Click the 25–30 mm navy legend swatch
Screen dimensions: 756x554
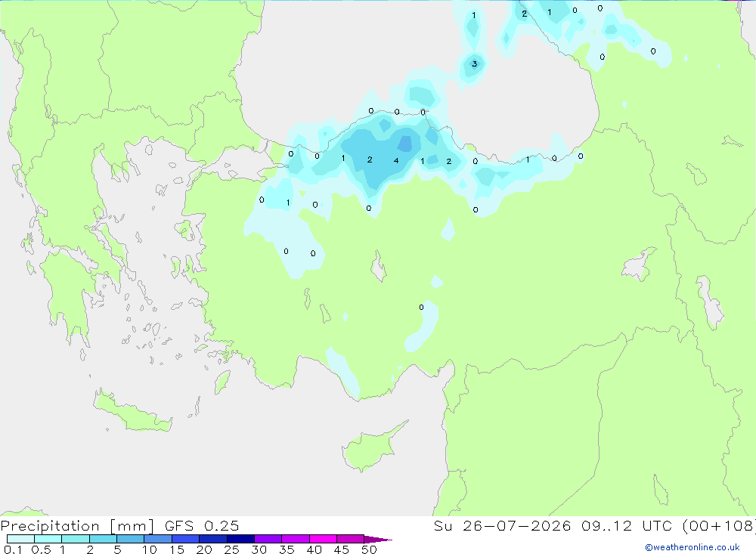pyautogui.click(x=240, y=539)
